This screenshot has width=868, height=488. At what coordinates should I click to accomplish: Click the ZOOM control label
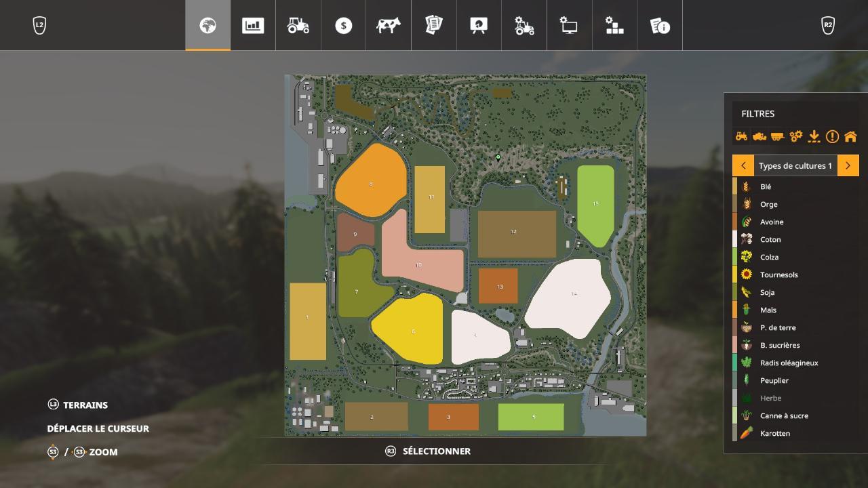click(103, 452)
